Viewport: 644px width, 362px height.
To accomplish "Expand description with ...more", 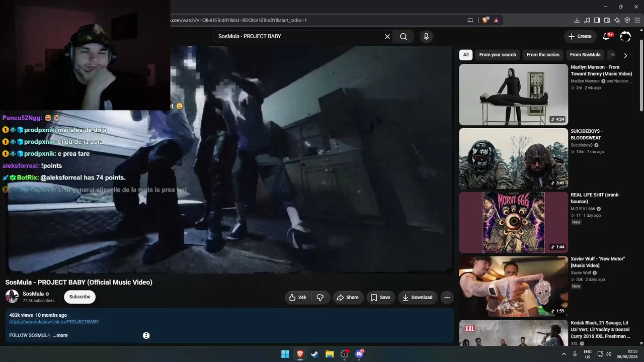I will (x=60, y=335).
